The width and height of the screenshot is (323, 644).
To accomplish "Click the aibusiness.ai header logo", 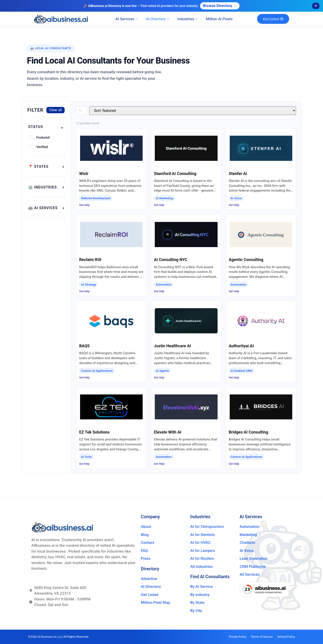I will point(61,19).
